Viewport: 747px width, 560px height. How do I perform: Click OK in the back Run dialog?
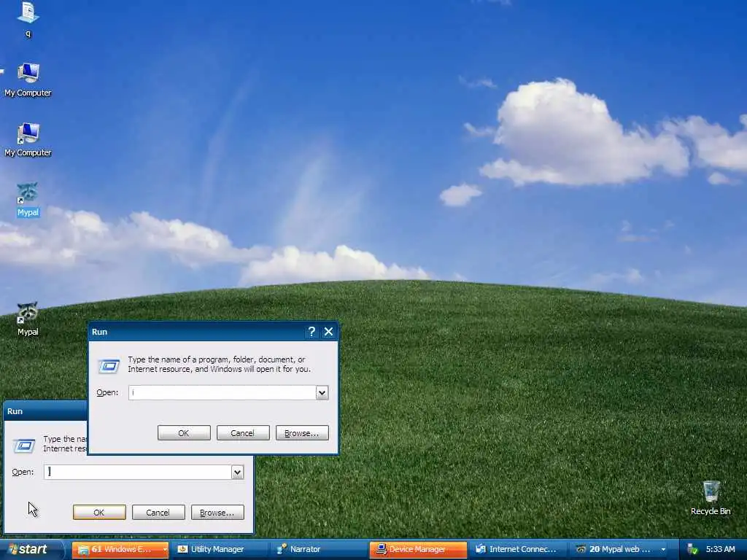point(99,513)
